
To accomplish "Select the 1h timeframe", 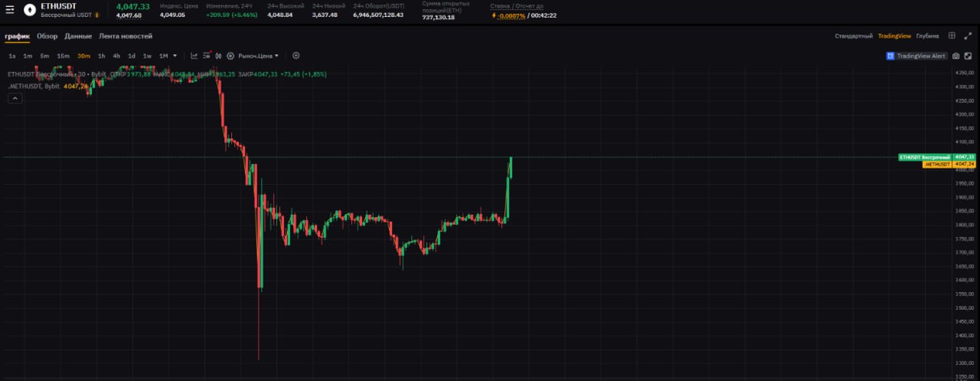I will point(101,56).
